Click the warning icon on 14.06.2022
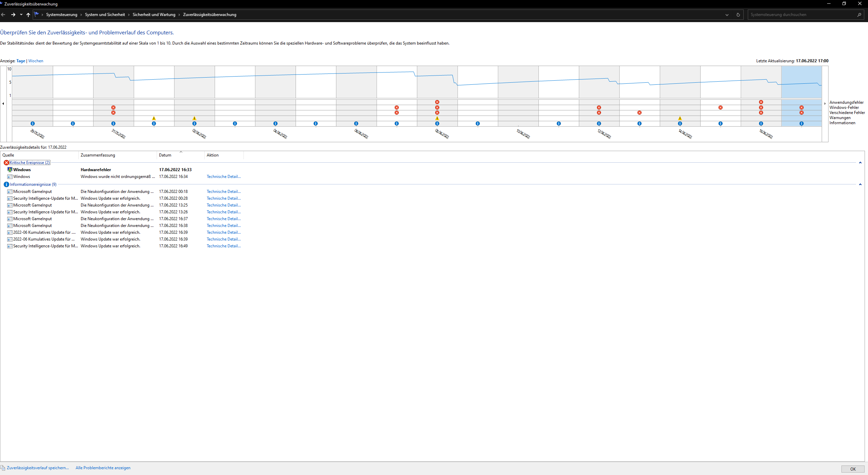Viewport: 868px width, 475px height. click(x=680, y=118)
